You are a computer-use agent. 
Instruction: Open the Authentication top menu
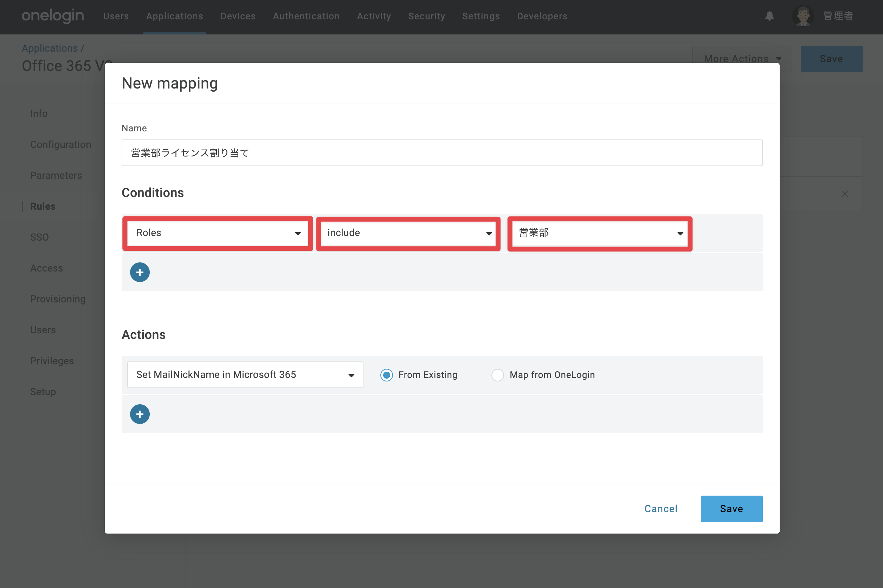point(306,16)
